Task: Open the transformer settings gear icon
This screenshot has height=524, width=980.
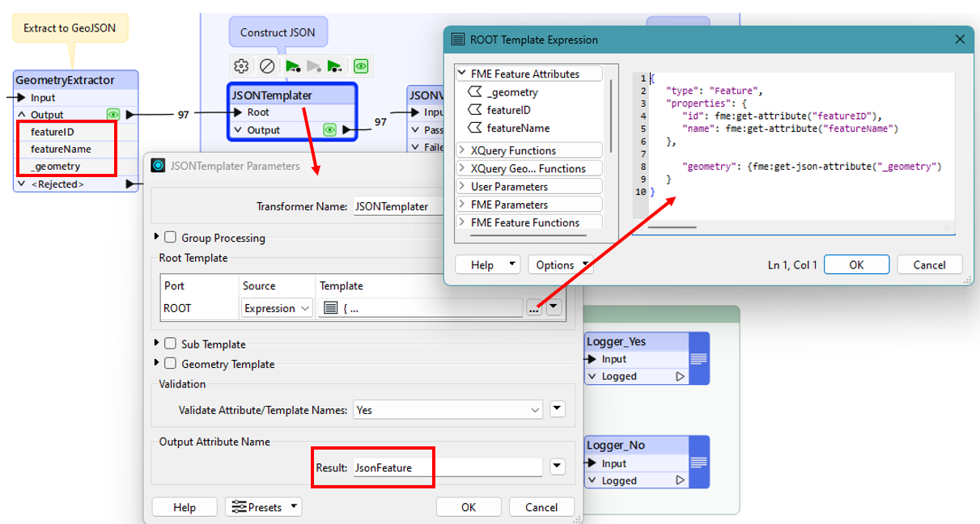Action: tap(240, 66)
